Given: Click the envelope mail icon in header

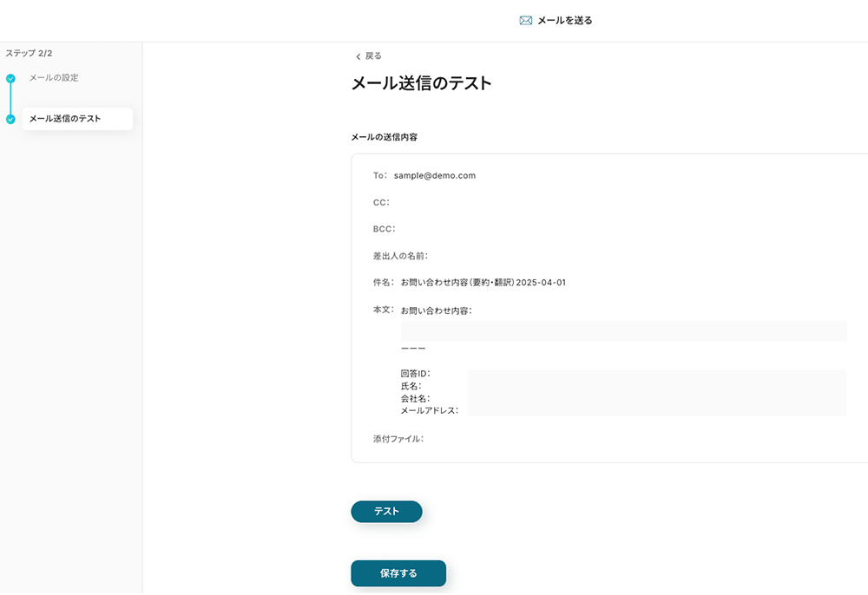Looking at the screenshot, I should coord(525,21).
